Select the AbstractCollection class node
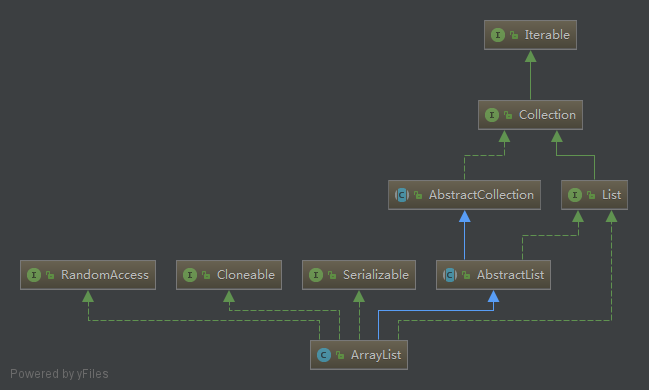Screen dimensions: 649x390 pyautogui.click(x=464, y=195)
